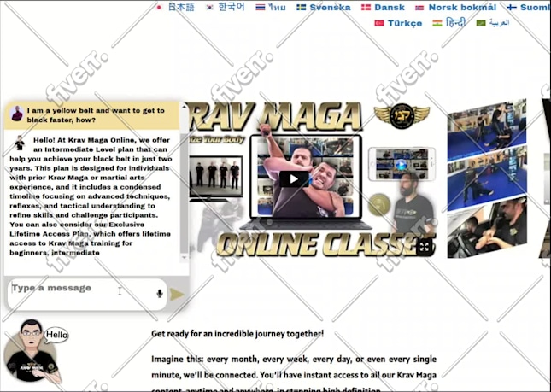Click the Sweden flag icon
This screenshot has width=551, height=392.
(302, 8)
